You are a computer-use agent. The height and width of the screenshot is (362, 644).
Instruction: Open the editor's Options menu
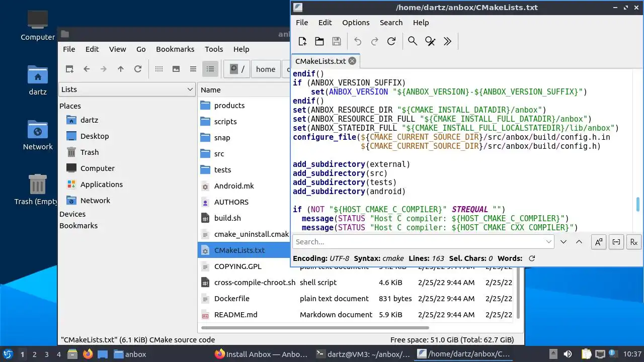click(356, 23)
